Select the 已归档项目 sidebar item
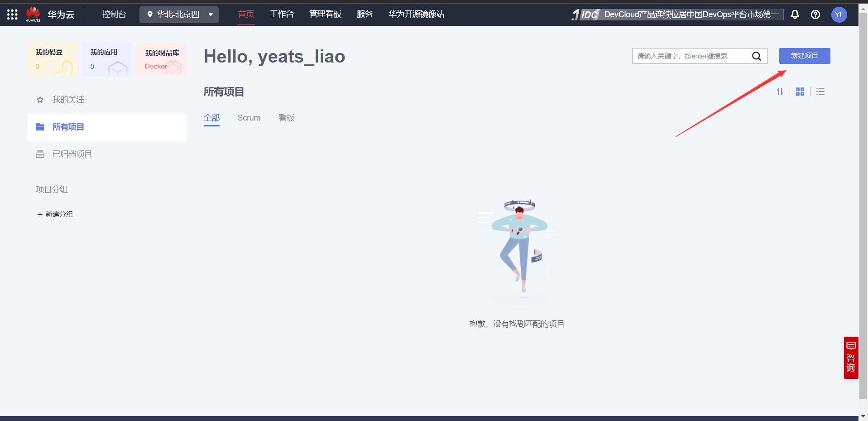The height and width of the screenshot is (421, 868). click(72, 154)
